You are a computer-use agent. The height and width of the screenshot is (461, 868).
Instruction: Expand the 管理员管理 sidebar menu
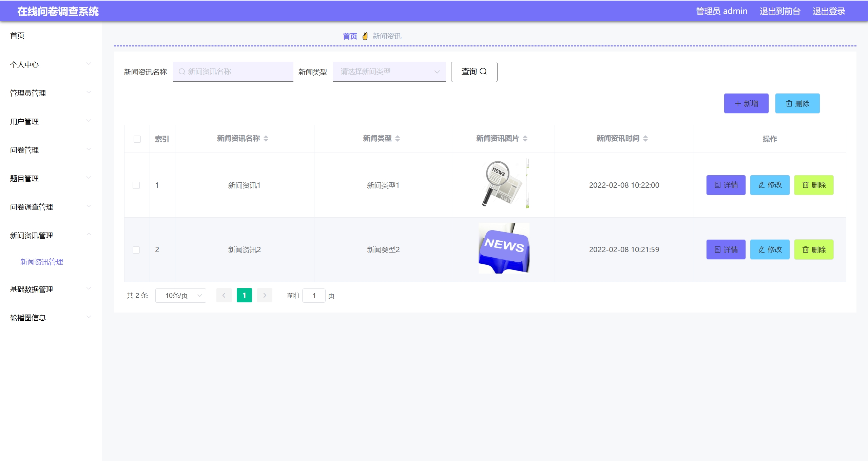[51, 93]
